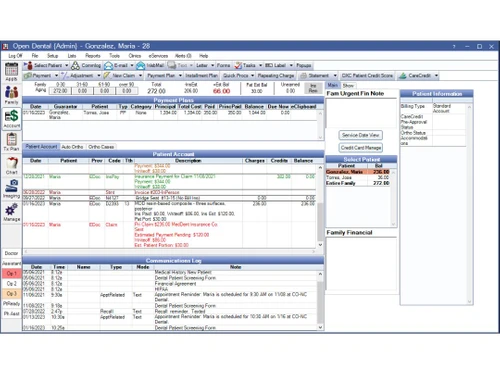Expand the Select Patient dropdown arrow
Screen dimensions: 500x375
(67, 65)
